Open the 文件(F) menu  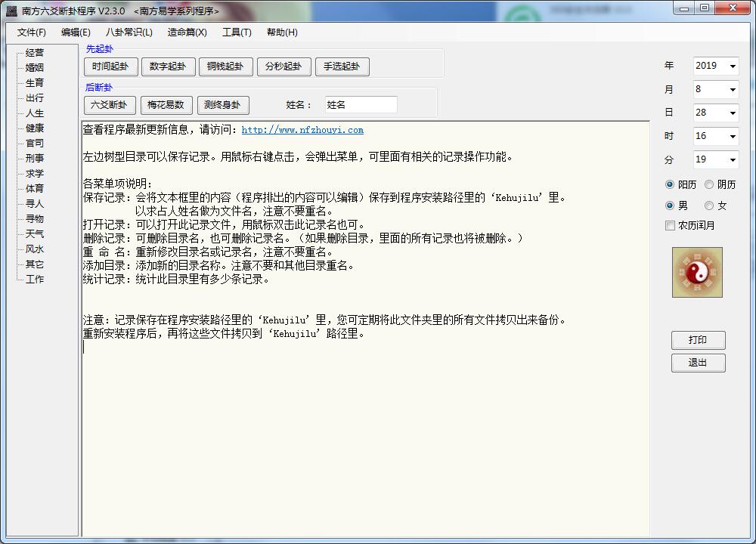tap(31, 32)
